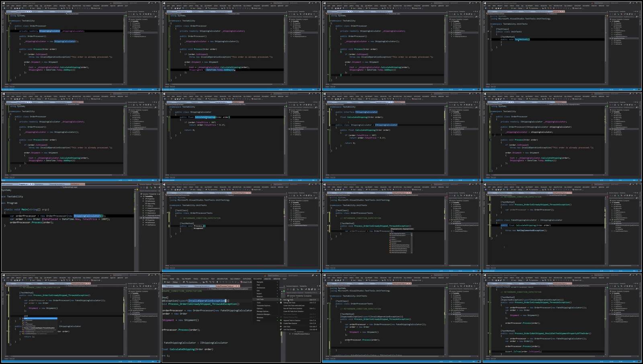Open the frame where Process_ is being typed
Viewport: 643px width, 364px height.
pyautogui.click(x=241, y=227)
